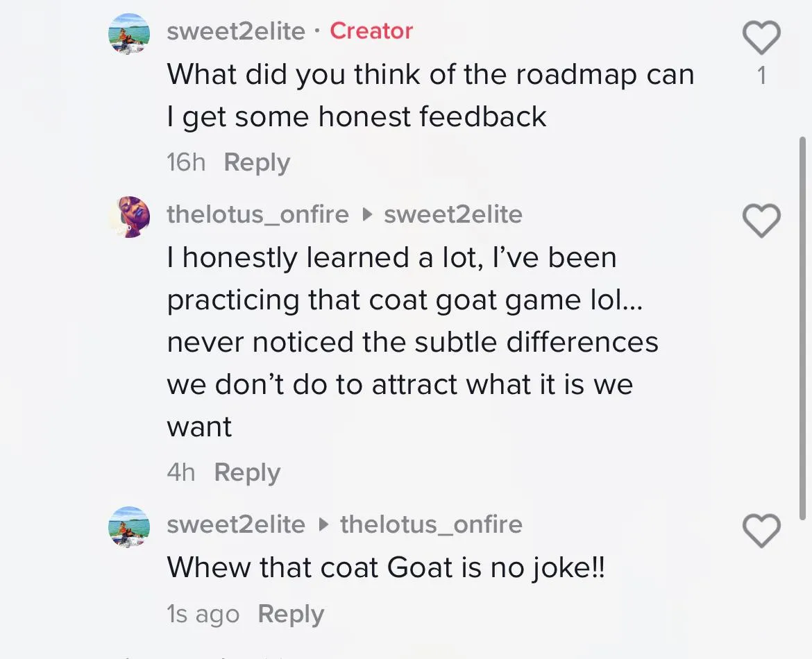The height and width of the screenshot is (659, 812).
Task: Tap thelotus_onfire reply target in last comment
Action: 432,524
